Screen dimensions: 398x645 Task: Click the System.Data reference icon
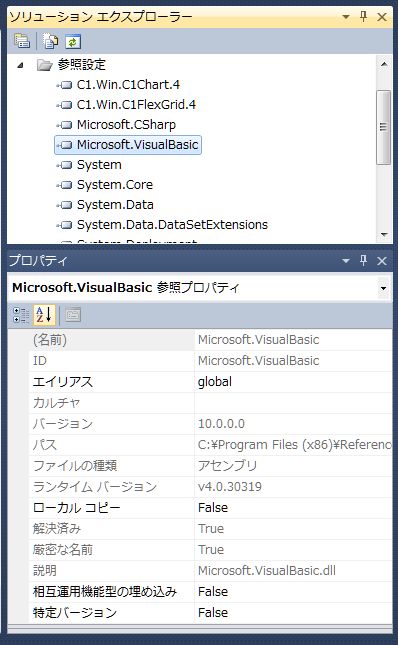click(x=65, y=205)
